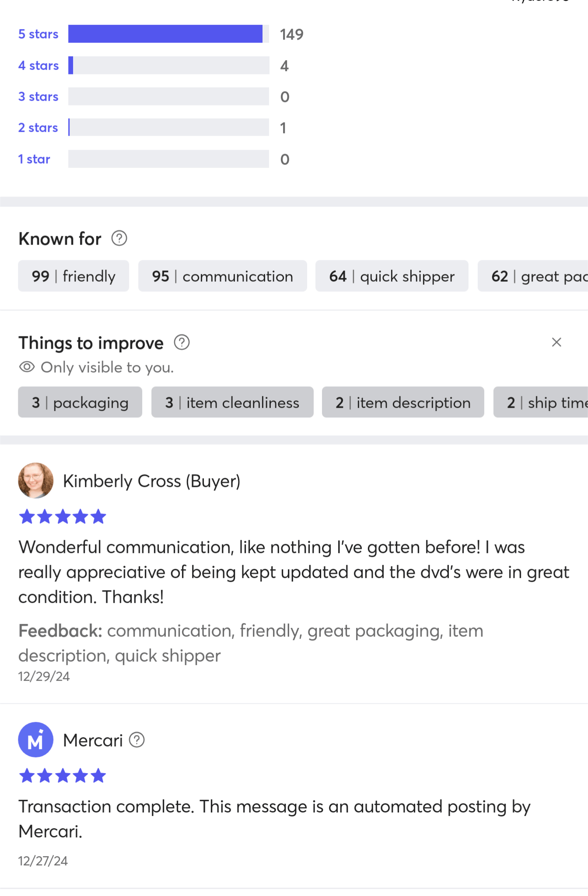Tap the 2 item description chip

[x=403, y=402]
